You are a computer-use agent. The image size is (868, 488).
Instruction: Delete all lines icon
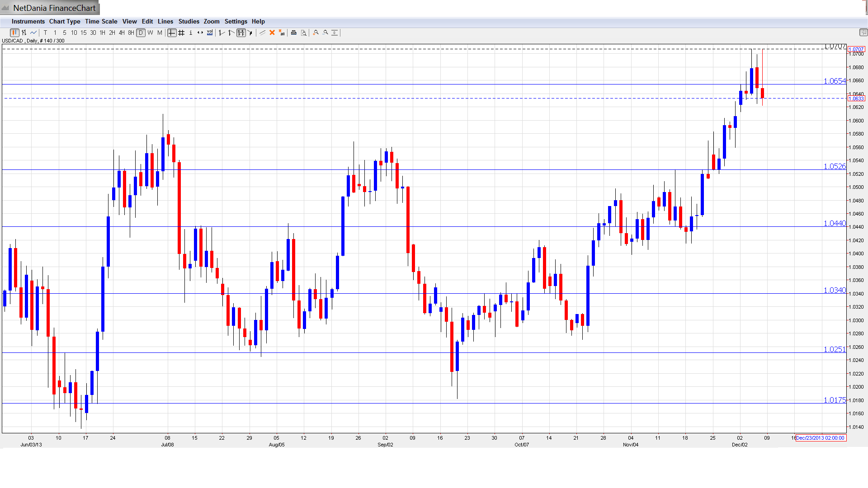tap(282, 33)
